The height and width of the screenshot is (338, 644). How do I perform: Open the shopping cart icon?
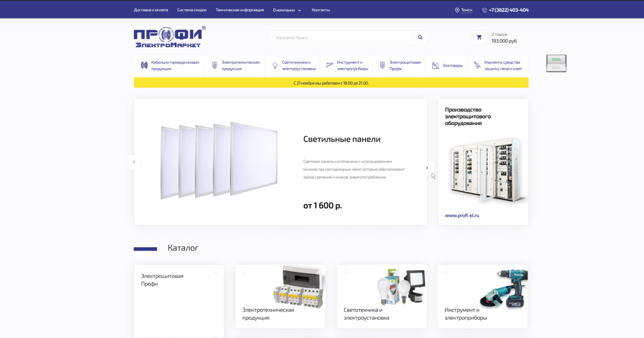479,38
